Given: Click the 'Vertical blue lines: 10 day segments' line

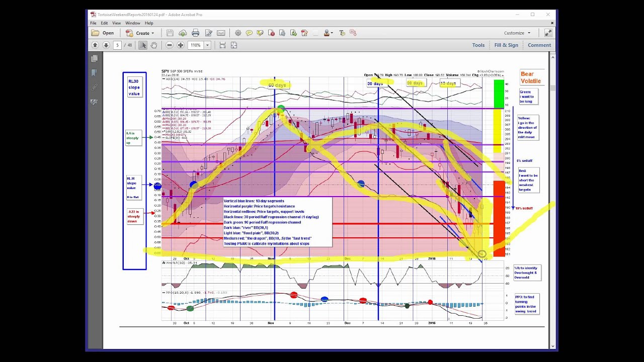Looking at the screenshot, I should (254, 201).
